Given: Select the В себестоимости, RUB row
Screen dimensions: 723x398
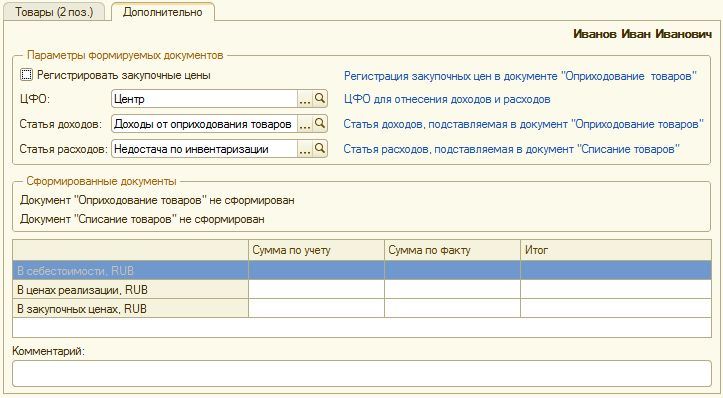Looking at the screenshot, I should (362, 271).
